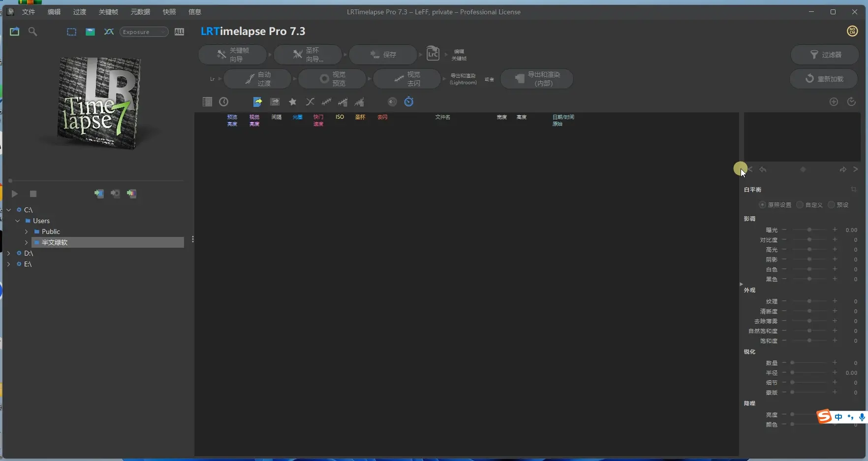Click the 圣杯向导 button
This screenshot has width=868, height=461.
point(308,55)
